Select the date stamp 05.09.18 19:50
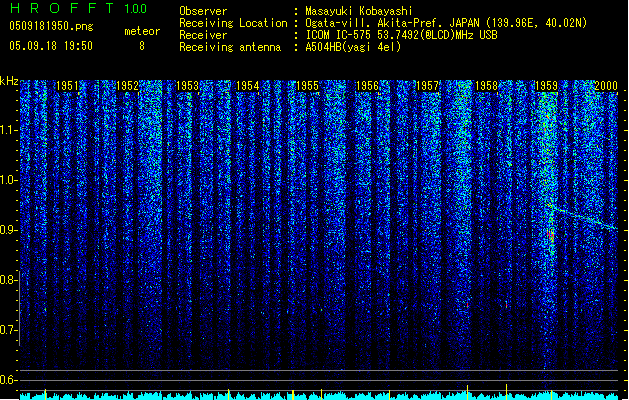Viewport: 629px width, 400px height. pyautogui.click(x=51, y=46)
